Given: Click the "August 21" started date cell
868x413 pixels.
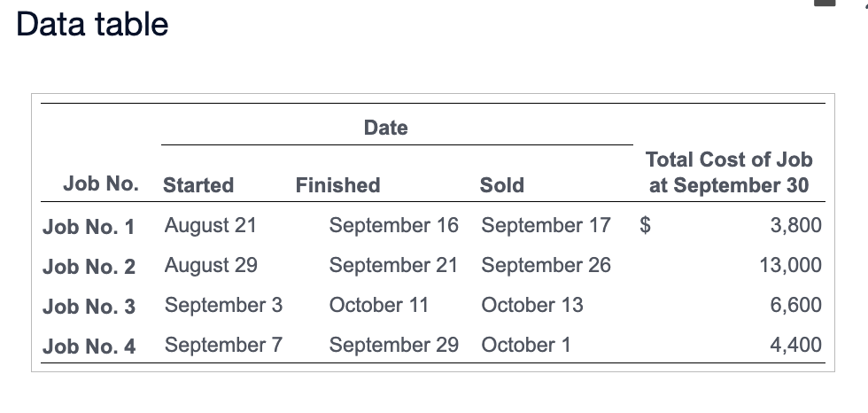Looking at the screenshot, I should 210,225.
